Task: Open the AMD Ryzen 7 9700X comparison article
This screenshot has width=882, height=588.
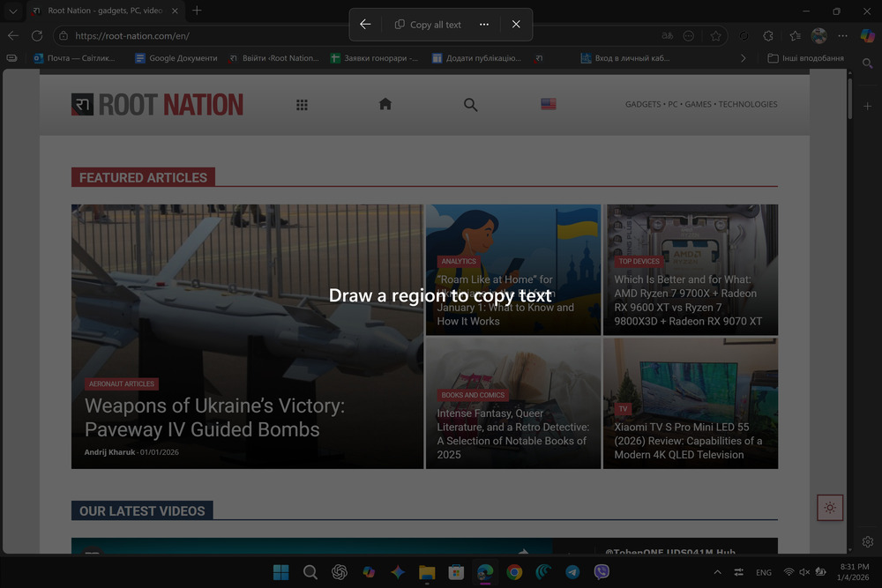Action: 688,301
